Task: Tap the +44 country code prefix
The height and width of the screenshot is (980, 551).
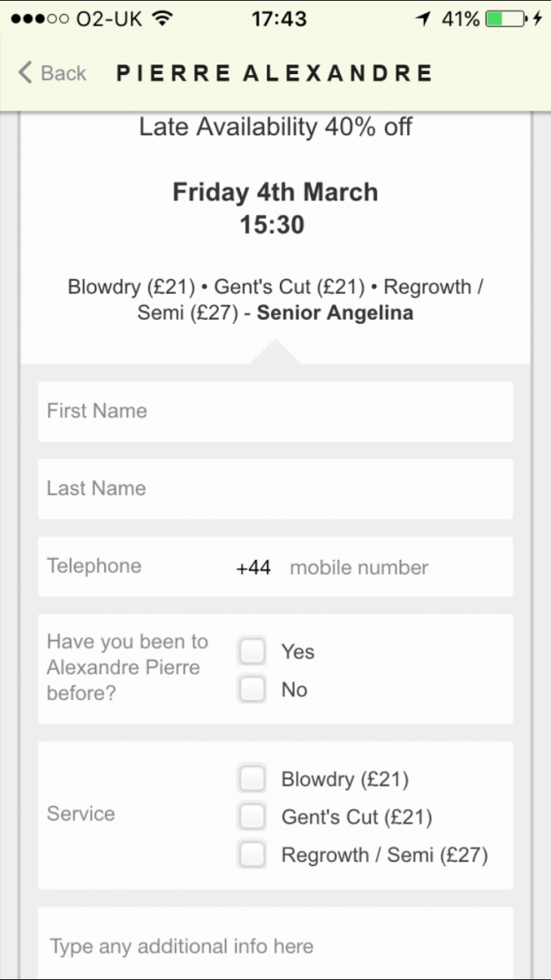Action: tap(253, 567)
